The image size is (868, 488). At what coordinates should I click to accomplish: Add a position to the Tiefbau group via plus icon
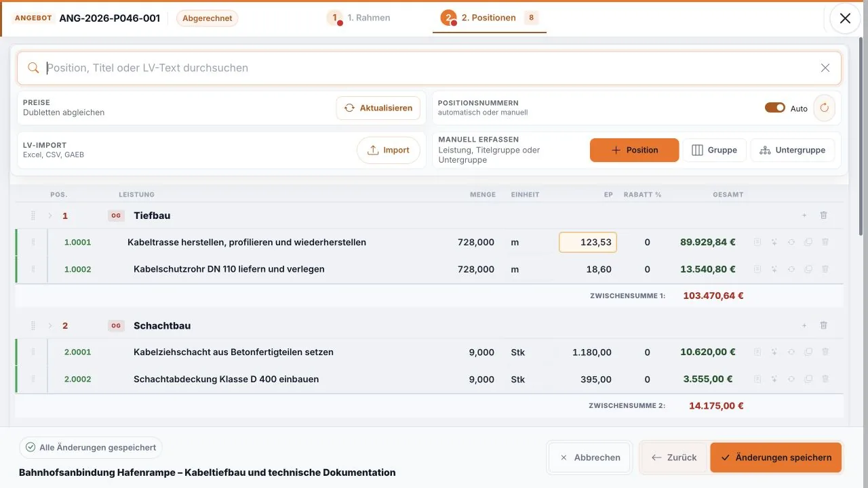click(x=804, y=216)
